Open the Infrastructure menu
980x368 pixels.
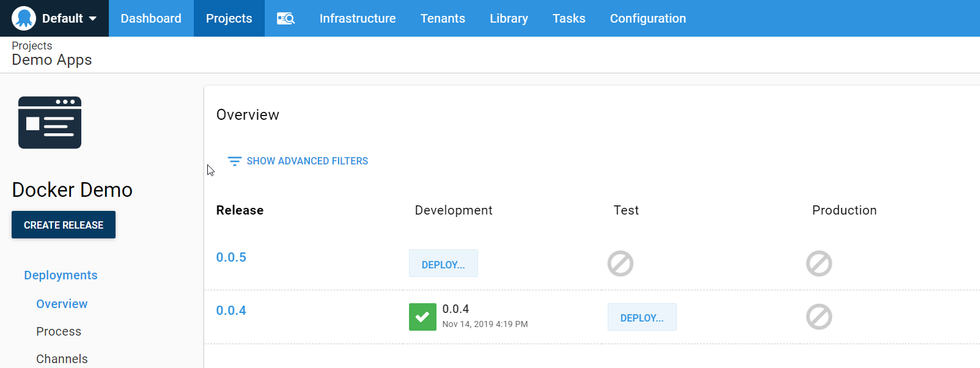(x=357, y=18)
